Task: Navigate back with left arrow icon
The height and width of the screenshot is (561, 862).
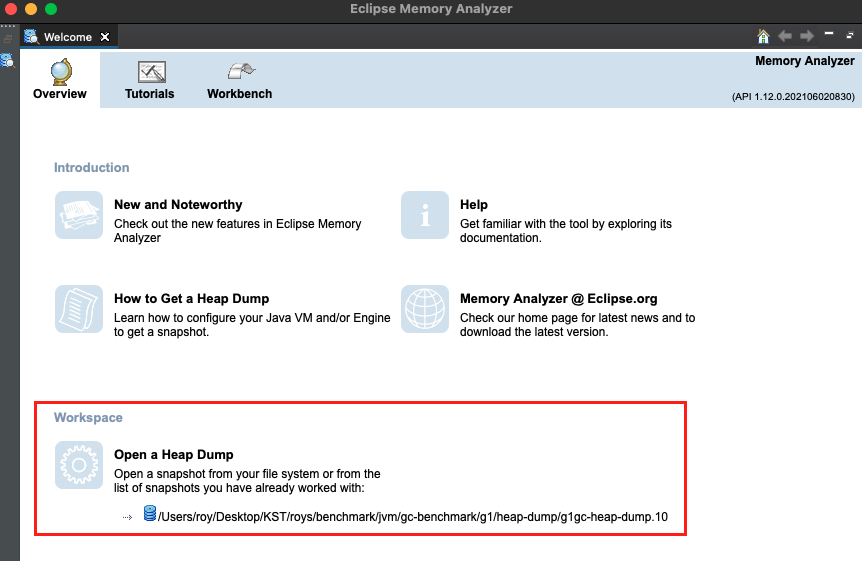Action: click(x=784, y=36)
